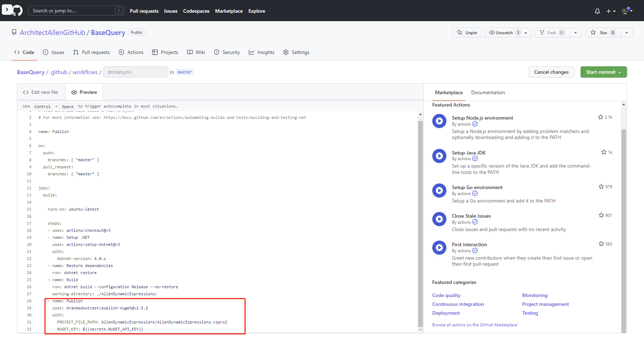This screenshot has height=339, width=644.
Task: Click the Setup Java JDK action icon
Action: (439, 156)
